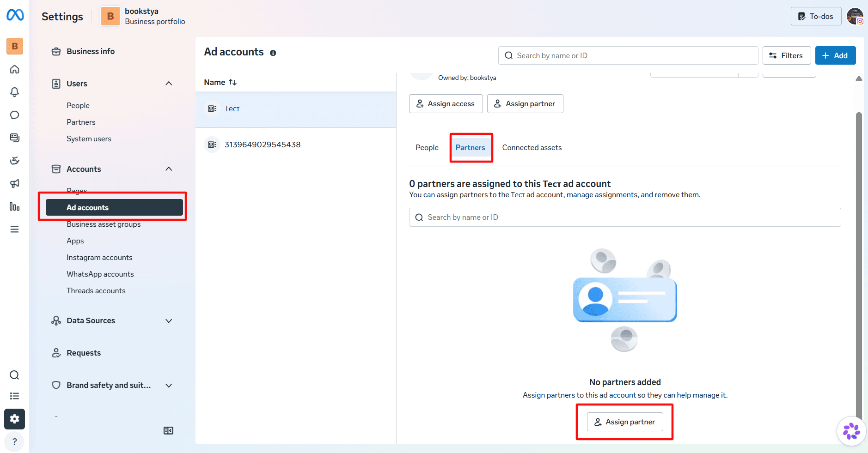Collapse the sidebar panel icon
This screenshot has height=453, width=868.
168,430
